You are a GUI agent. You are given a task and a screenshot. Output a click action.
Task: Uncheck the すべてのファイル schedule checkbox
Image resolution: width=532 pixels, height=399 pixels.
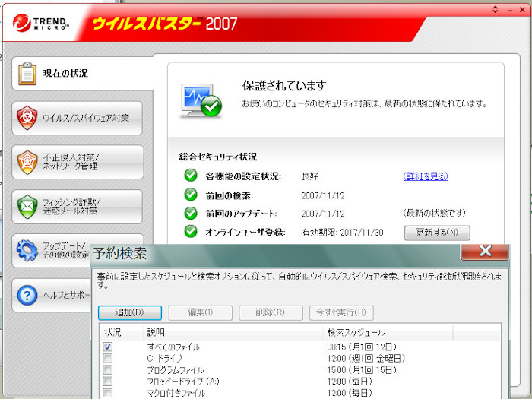tap(108, 347)
